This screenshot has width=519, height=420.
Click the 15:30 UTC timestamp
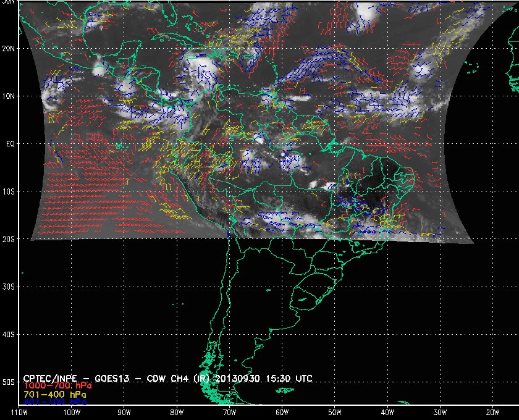coord(289,379)
